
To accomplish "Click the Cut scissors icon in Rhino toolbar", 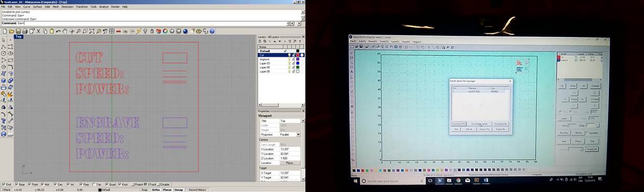I will point(38,31).
